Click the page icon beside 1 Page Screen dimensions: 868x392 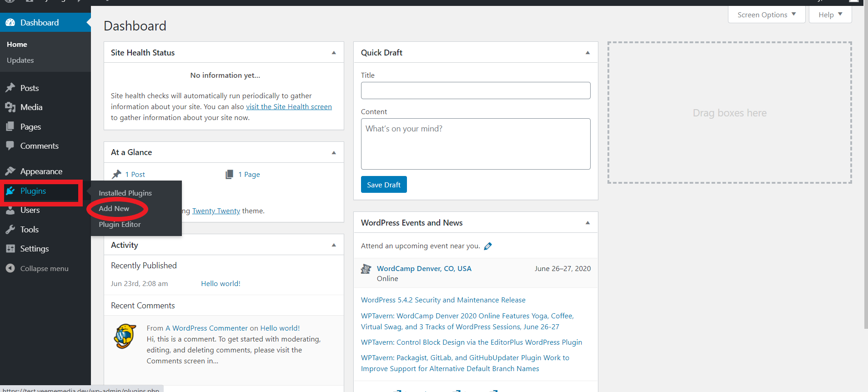click(x=229, y=174)
